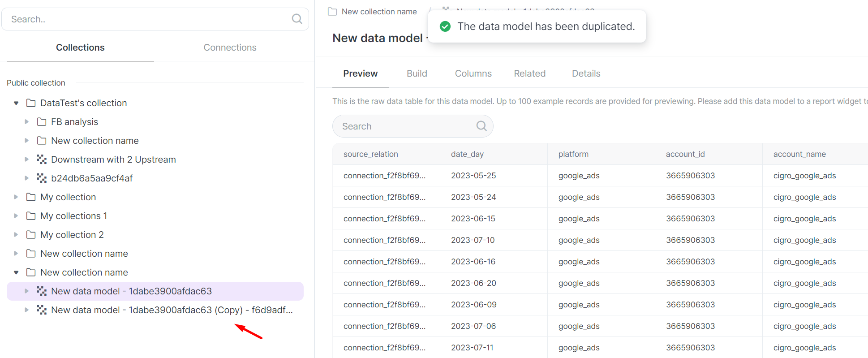The height and width of the screenshot is (358, 868).
Task: Click the Downstream with 2 Upstream model icon
Action: click(x=42, y=160)
